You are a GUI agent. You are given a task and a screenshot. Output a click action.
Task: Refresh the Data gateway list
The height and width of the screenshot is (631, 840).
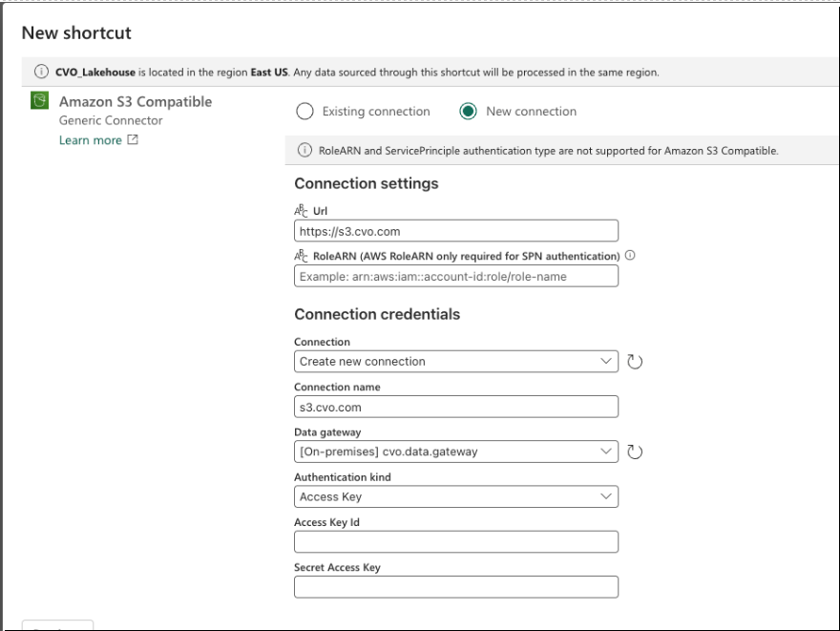(x=634, y=452)
